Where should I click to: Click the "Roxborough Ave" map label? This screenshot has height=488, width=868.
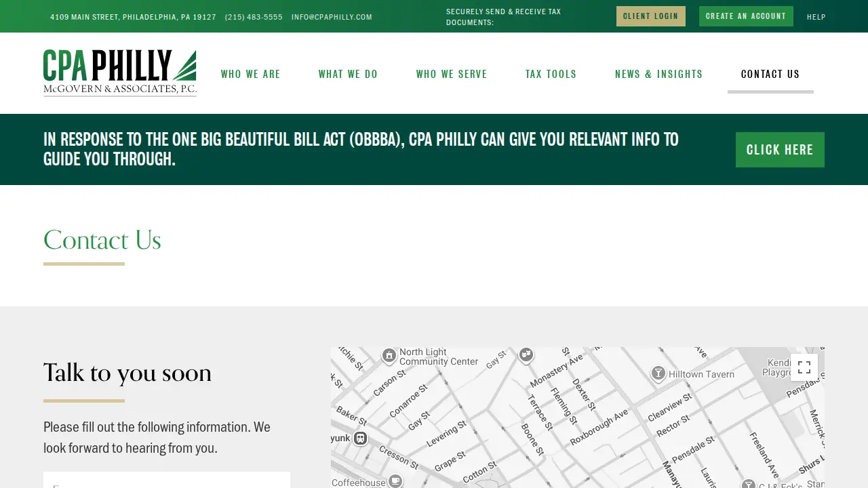pyautogui.click(x=599, y=428)
